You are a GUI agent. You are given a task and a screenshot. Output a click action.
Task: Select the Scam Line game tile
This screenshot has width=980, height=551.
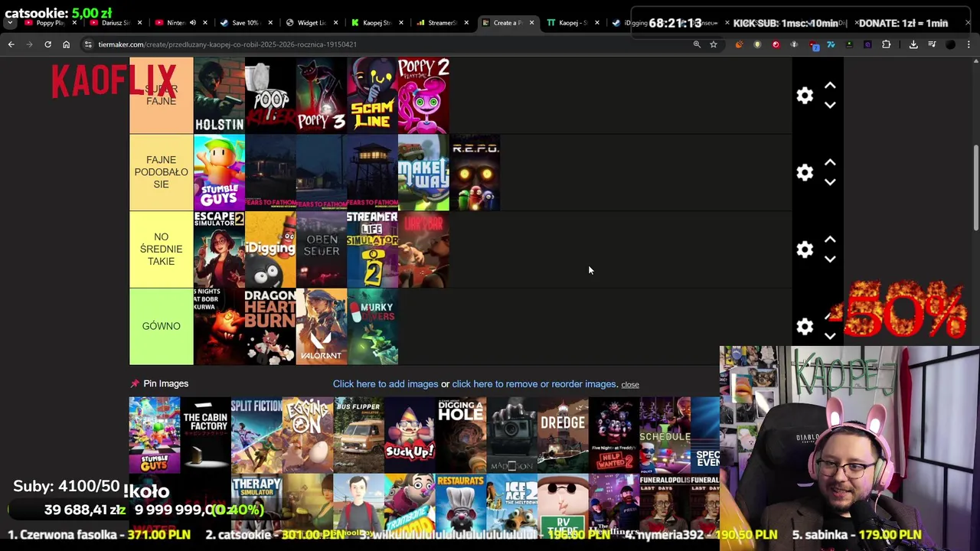click(372, 96)
